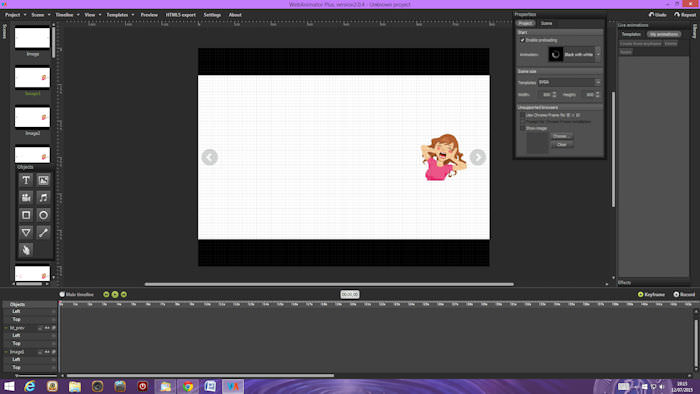Click the next slide arrow on canvas
The height and width of the screenshot is (394, 700).
(478, 157)
